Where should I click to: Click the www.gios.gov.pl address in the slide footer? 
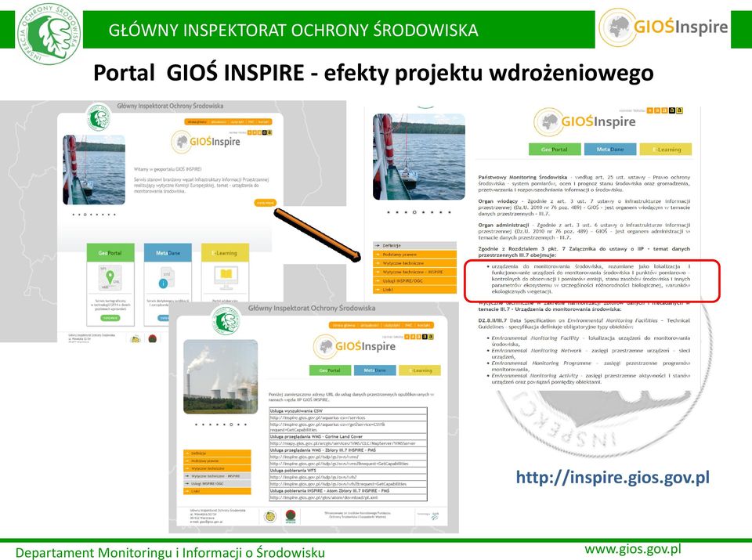coord(633,548)
